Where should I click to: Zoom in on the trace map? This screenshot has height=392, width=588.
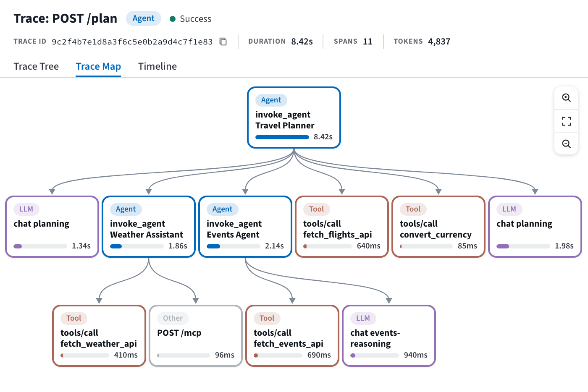point(566,98)
